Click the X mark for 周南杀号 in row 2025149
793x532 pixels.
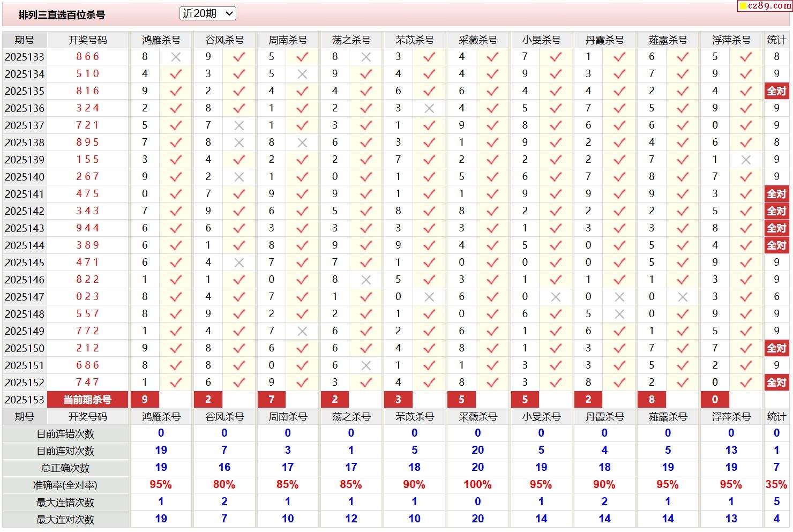click(302, 331)
